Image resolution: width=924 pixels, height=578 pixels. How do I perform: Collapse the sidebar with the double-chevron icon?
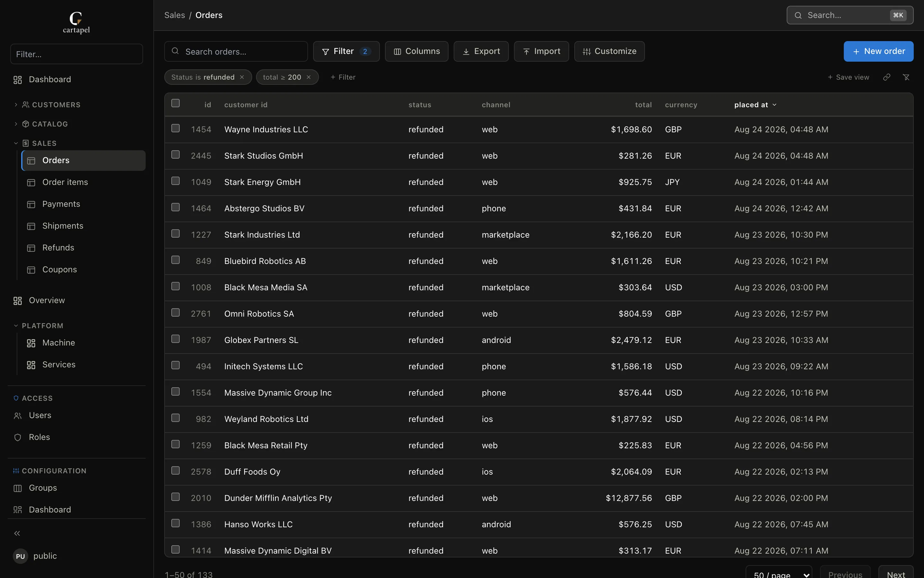(17, 533)
